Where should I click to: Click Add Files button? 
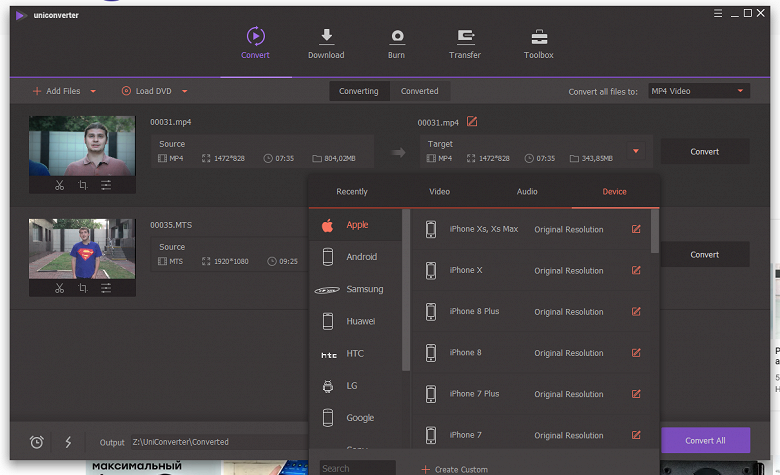(x=57, y=91)
